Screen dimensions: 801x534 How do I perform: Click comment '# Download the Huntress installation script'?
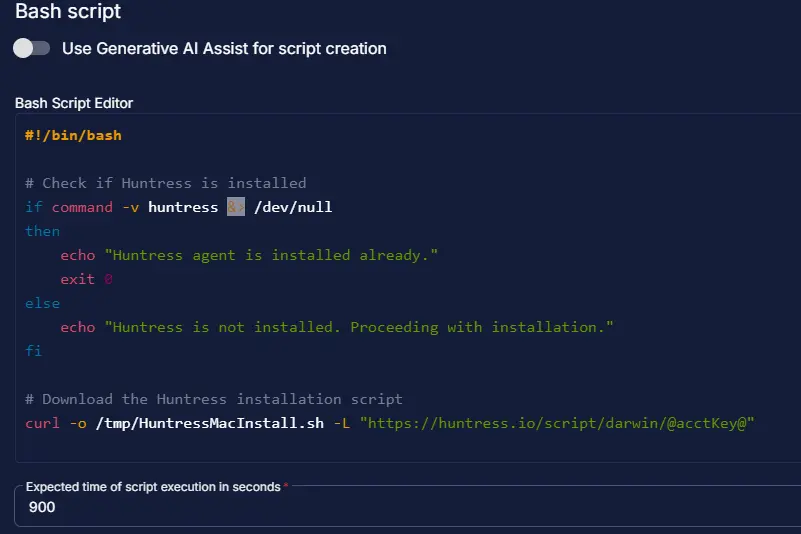pyautogui.click(x=214, y=399)
